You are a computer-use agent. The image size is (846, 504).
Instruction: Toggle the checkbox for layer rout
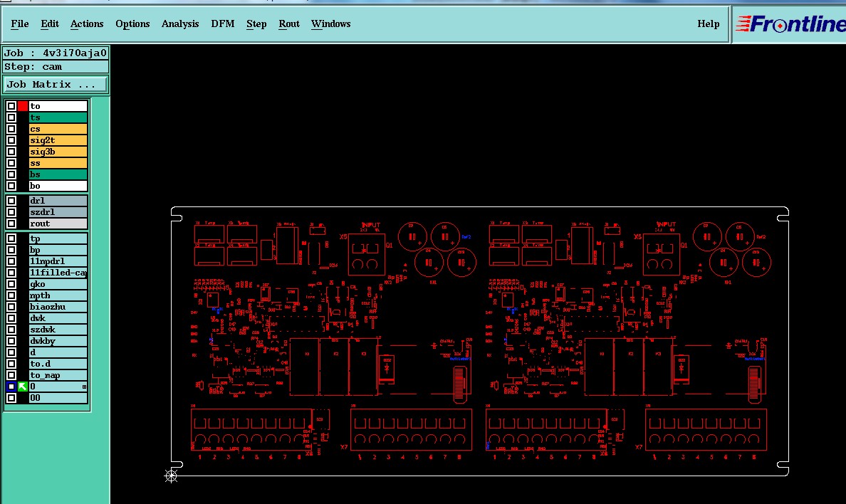11,224
